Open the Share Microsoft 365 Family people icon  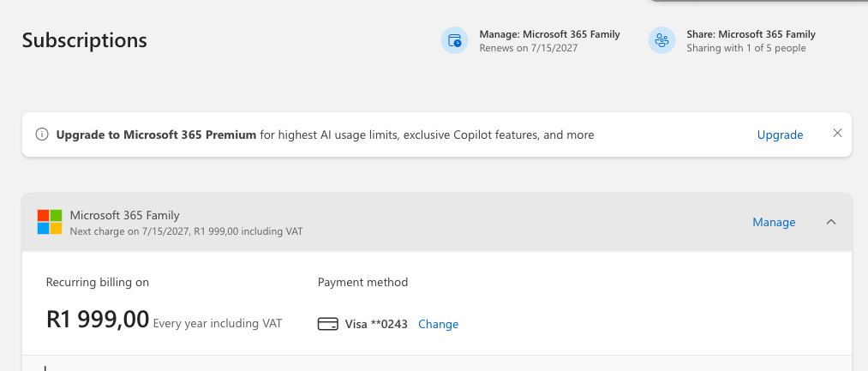tap(661, 40)
